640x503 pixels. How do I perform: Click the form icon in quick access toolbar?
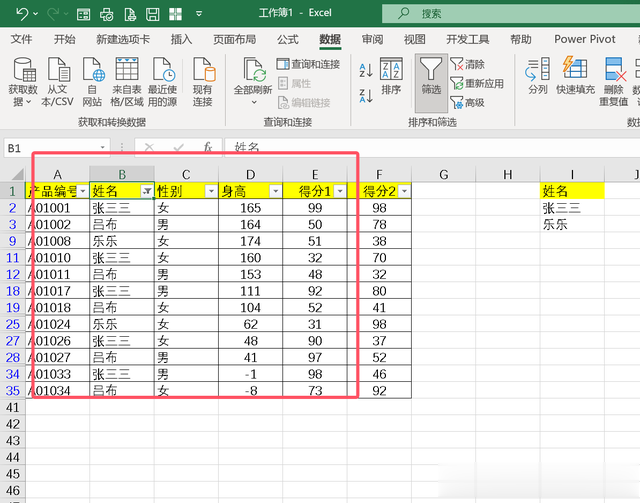[x=83, y=15]
